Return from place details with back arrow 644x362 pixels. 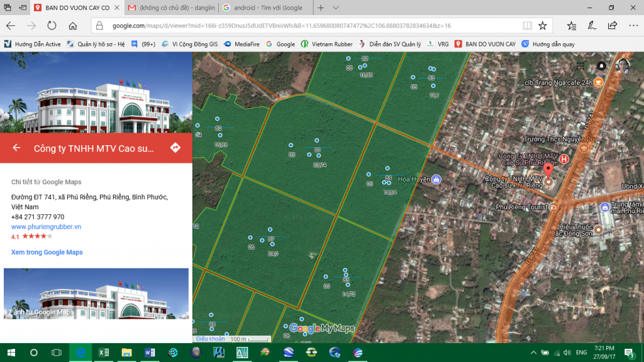[x=16, y=148]
